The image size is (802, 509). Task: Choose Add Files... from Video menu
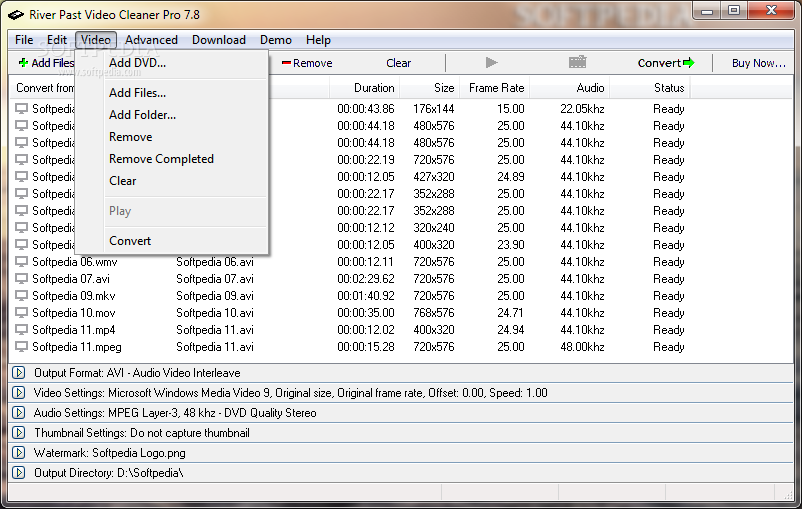(x=172, y=93)
